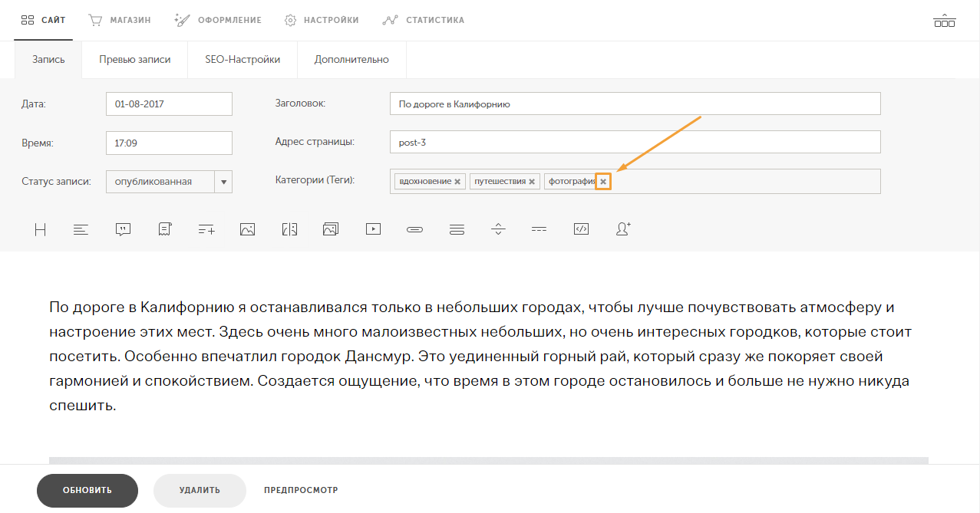Screen dimensions: 980x513
Task: Remove the фотография tag
Action: click(x=603, y=182)
